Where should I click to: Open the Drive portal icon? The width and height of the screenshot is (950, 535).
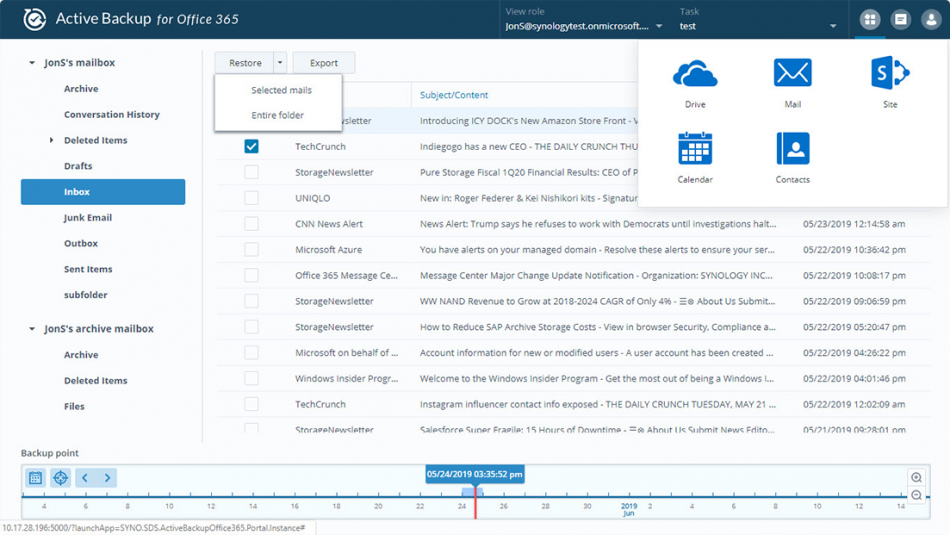click(695, 75)
